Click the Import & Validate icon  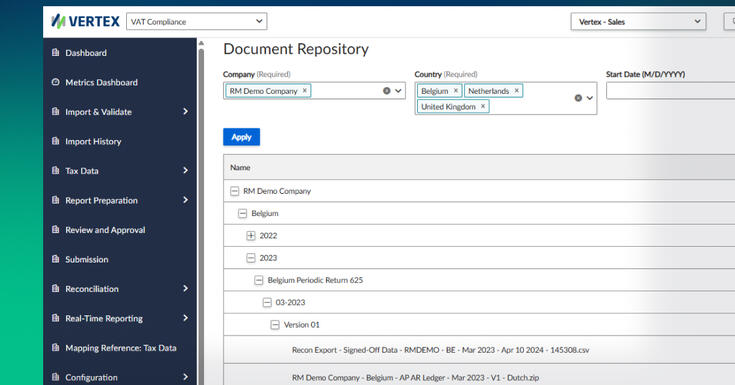[x=56, y=112]
